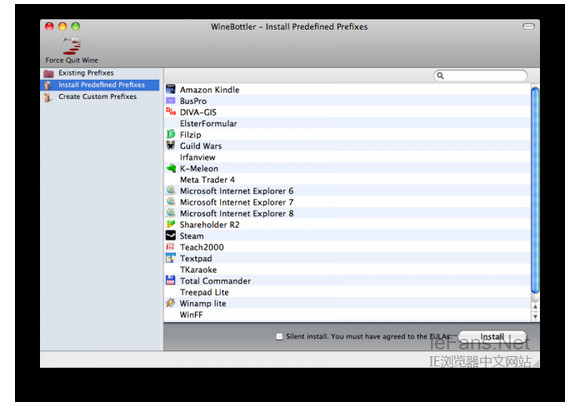
Task: Click the search field
Action: point(480,75)
